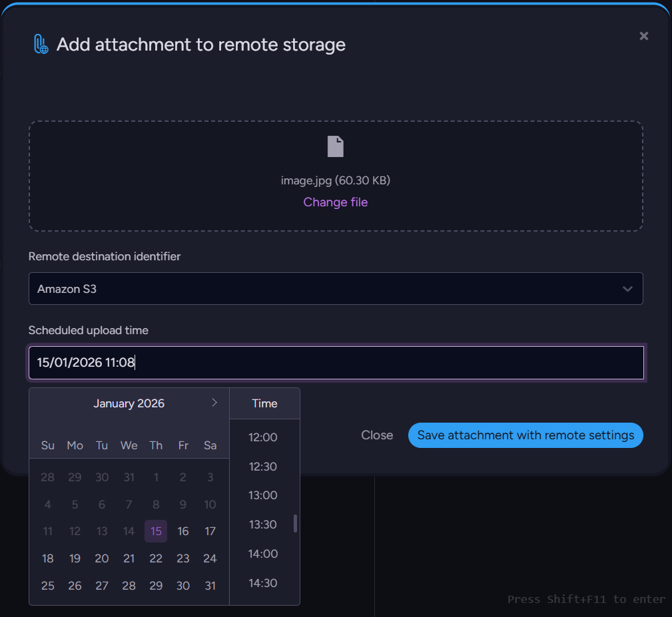Viewport: 672px width, 617px height.
Task: Pick January 16 on the calendar
Action: [x=183, y=531]
